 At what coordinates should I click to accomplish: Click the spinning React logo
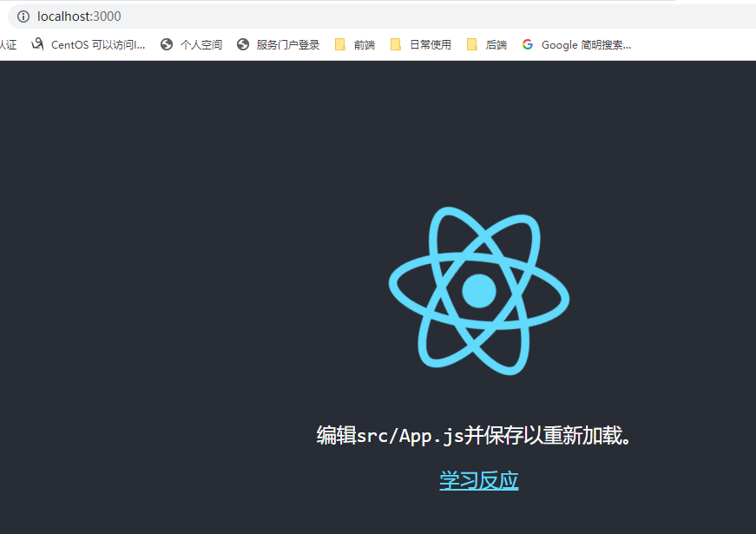click(479, 291)
